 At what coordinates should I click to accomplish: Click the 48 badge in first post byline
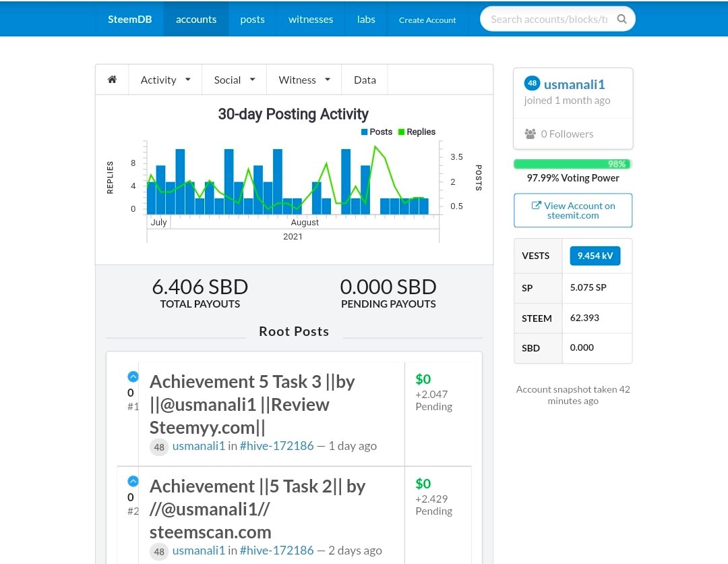pyautogui.click(x=159, y=447)
